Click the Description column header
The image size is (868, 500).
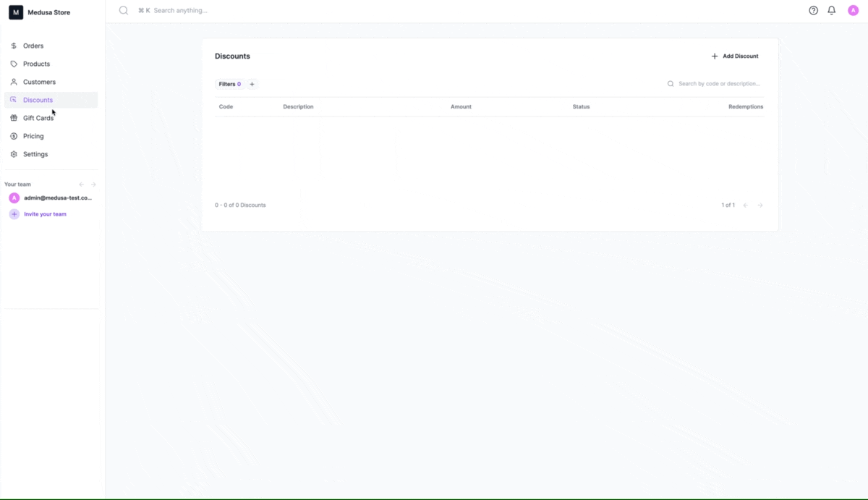tap(298, 106)
